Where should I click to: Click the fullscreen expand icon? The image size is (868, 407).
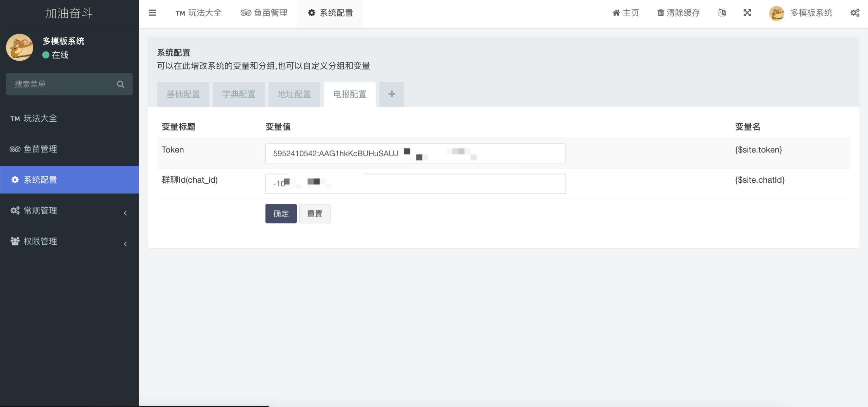pos(747,13)
